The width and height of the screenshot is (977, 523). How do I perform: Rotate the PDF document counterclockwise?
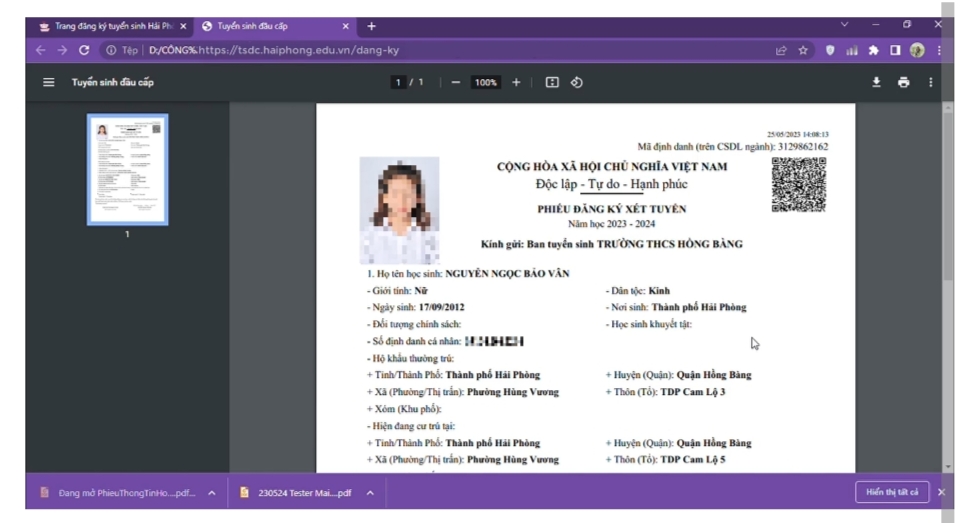tap(577, 82)
